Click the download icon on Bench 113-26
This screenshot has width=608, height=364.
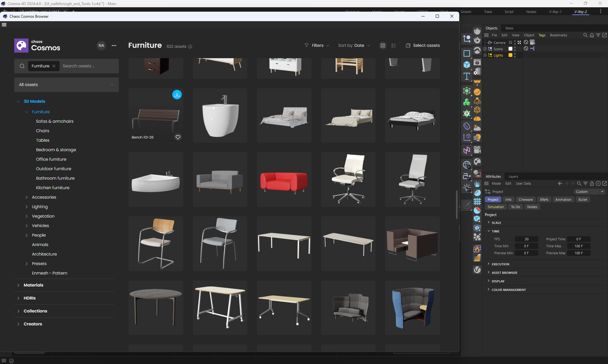(177, 95)
